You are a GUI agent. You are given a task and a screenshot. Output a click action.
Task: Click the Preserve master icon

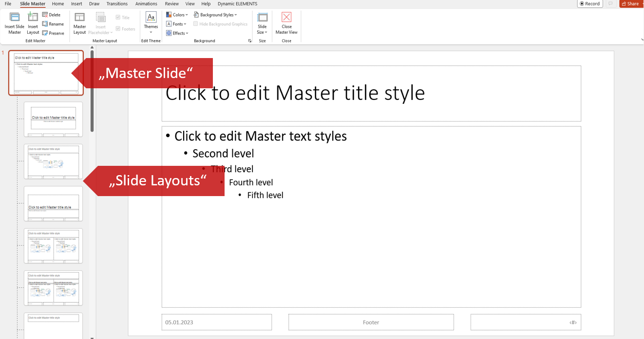[x=45, y=33]
